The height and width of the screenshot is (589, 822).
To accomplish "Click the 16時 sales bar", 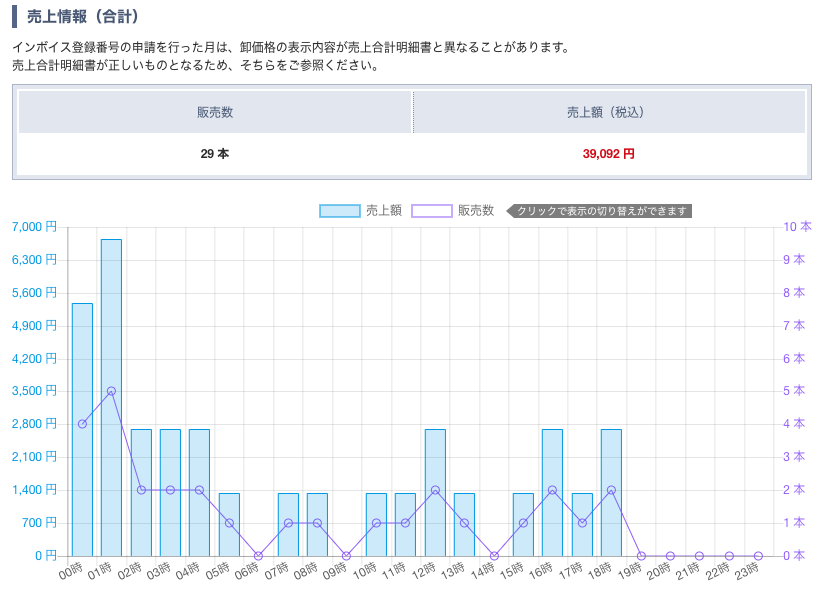I will (x=553, y=493).
